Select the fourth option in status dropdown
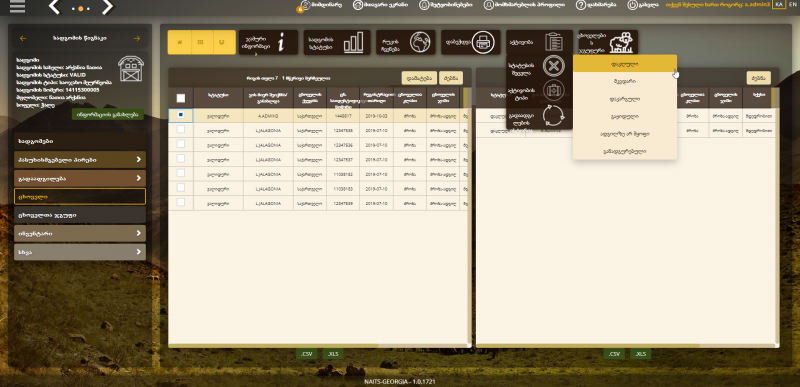The image size is (800, 387). pyautogui.click(x=624, y=116)
